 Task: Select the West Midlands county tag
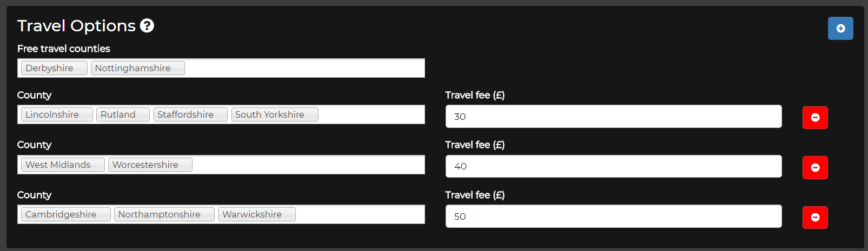point(63,165)
